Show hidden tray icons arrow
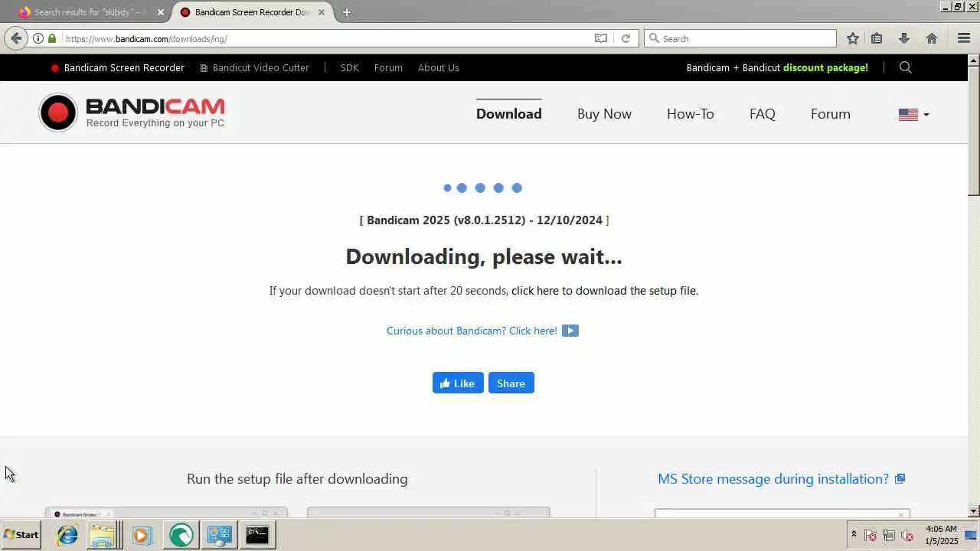 click(x=854, y=534)
